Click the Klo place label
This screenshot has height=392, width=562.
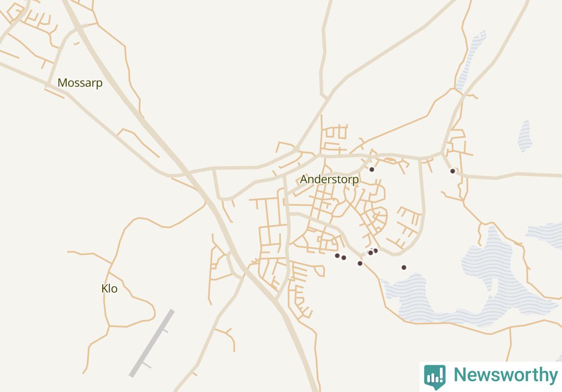[110, 289]
